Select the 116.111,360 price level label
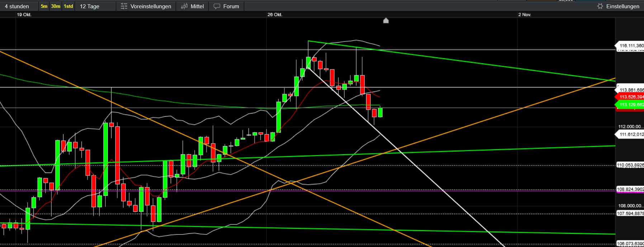This screenshot has height=247, width=644. pyautogui.click(x=630, y=46)
